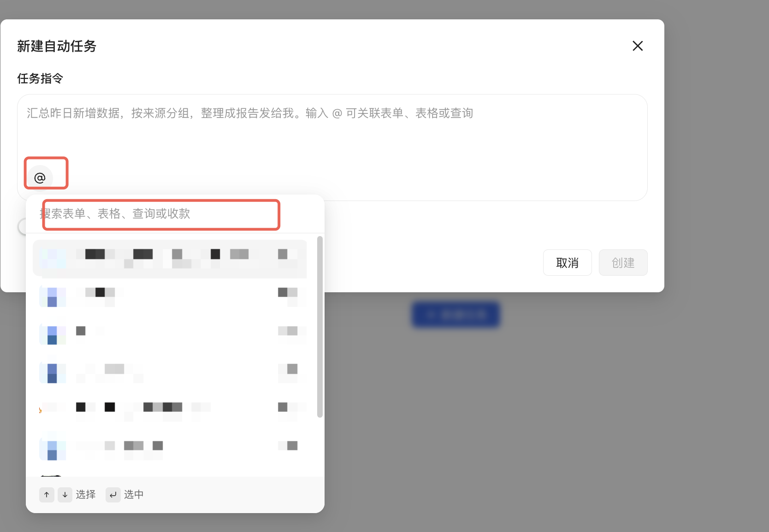Click the dropdown list's vertical scrollbar
Viewport: 769px width, 532px height.
point(320,327)
